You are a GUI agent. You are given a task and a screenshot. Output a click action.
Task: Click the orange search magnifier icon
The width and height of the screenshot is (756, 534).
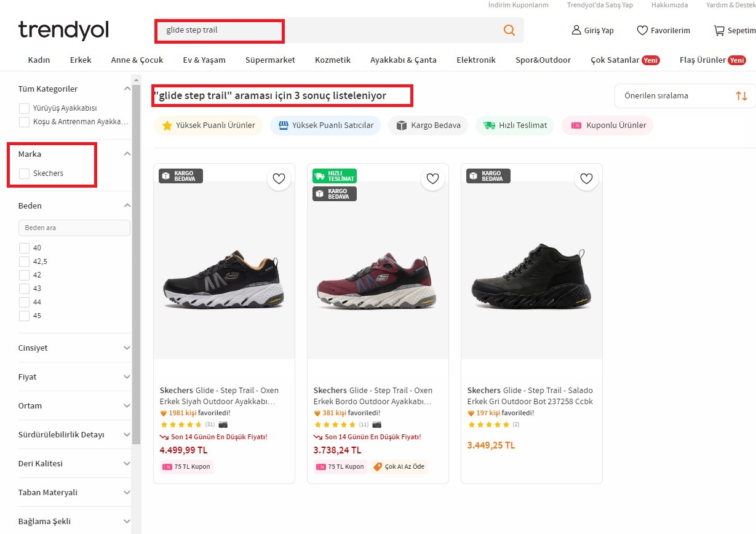point(509,30)
